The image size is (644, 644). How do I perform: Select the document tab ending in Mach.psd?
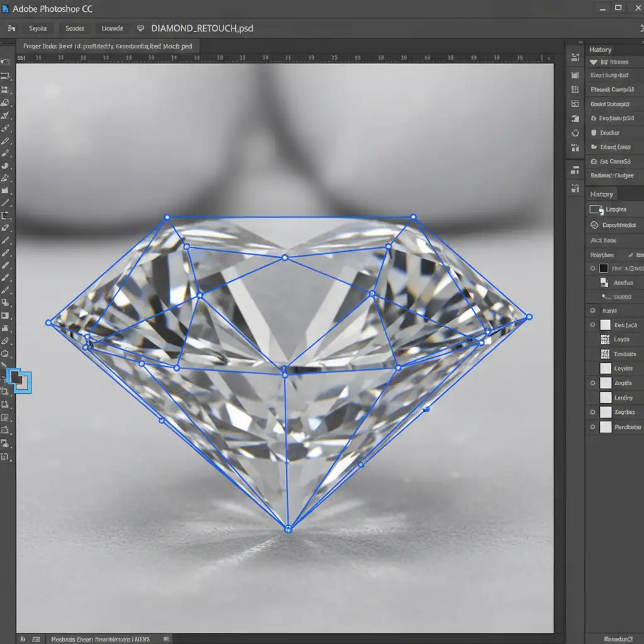point(109,46)
